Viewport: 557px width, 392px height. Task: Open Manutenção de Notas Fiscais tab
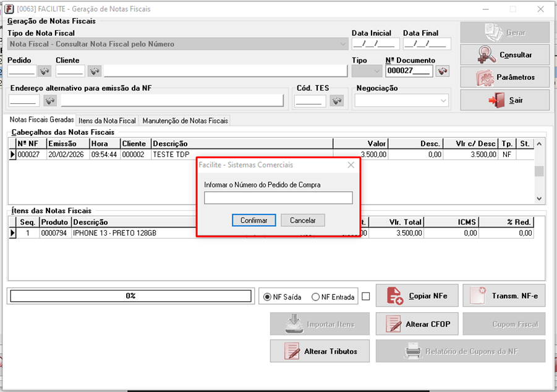[185, 121]
